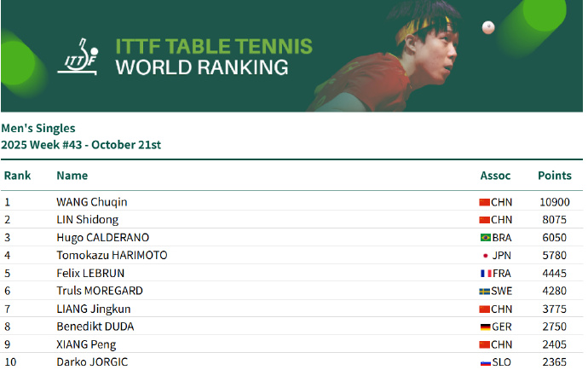Click China flag in LIN Shidong row
Viewport: 588px width, 370px height.
point(485,220)
